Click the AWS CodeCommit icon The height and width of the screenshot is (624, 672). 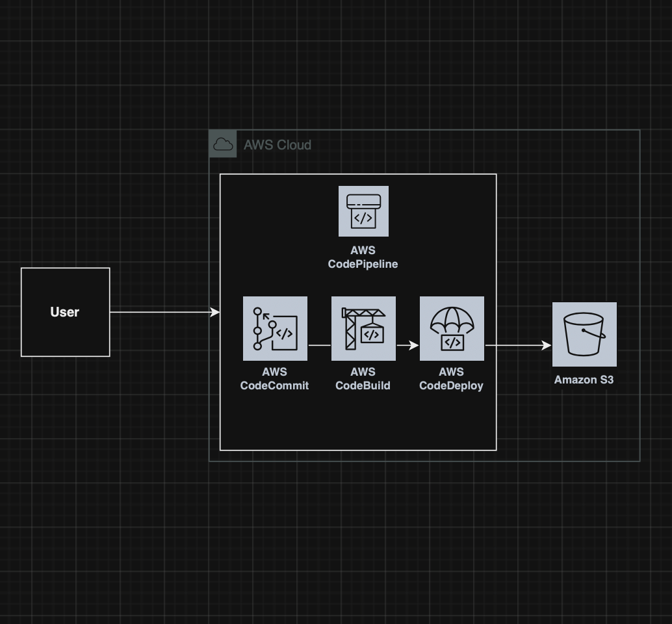(275, 328)
